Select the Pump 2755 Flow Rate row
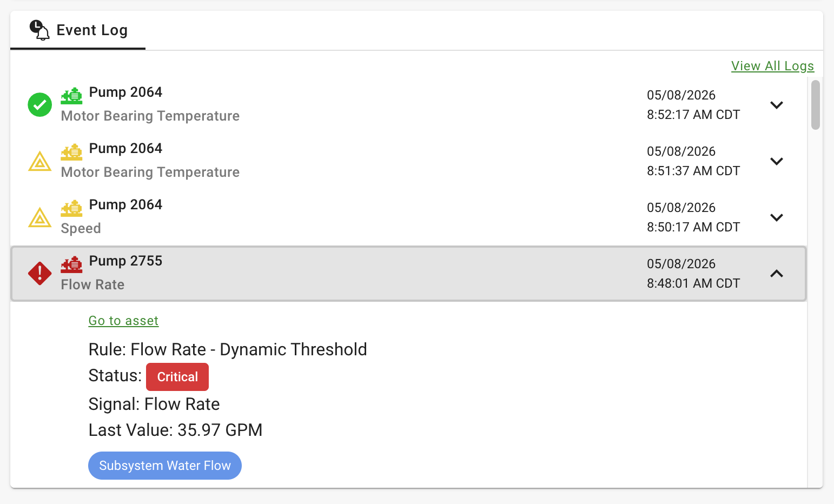The height and width of the screenshot is (504, 834). point(409,274)
